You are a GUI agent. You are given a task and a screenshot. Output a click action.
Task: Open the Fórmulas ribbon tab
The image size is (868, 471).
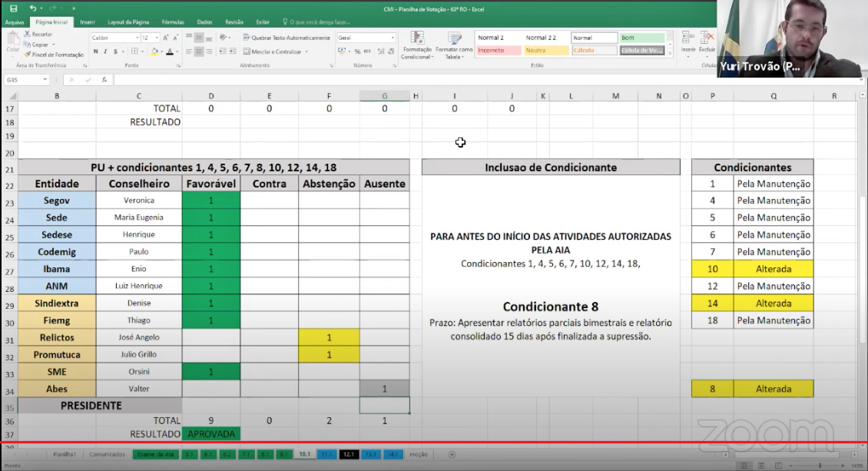tap(173, 22)
